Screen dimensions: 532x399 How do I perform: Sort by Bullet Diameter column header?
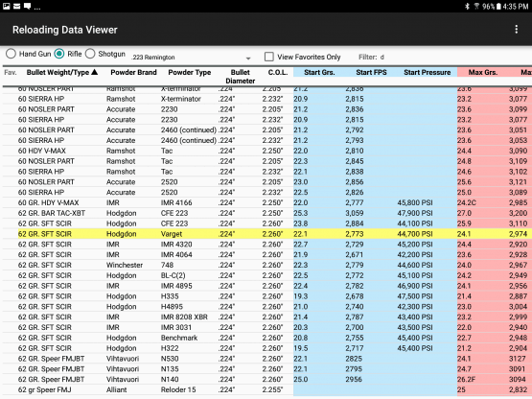coord(241,77)
